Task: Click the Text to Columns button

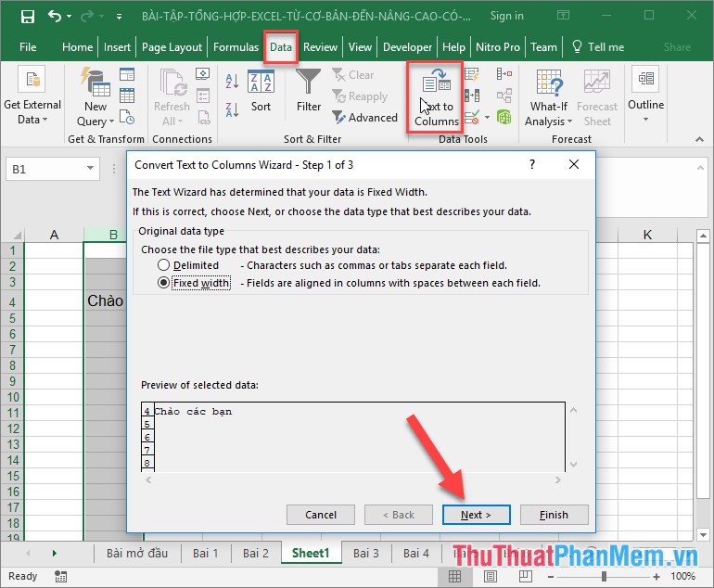Action: click(x=435, y=97)
